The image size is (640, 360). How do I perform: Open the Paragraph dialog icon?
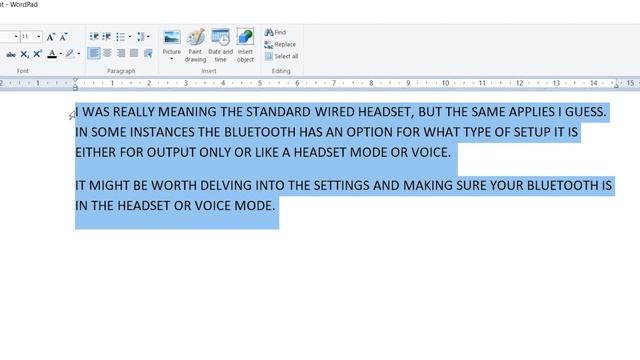click(148, 53)
